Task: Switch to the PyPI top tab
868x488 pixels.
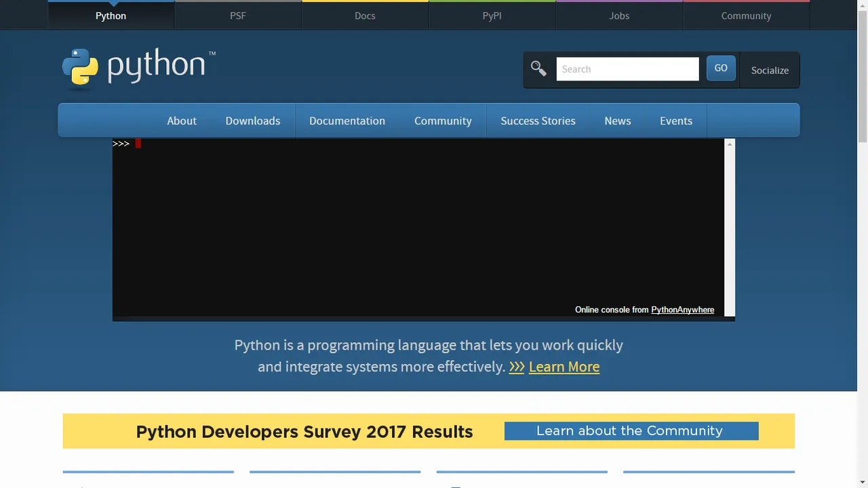Action: (x=492, y=15)
